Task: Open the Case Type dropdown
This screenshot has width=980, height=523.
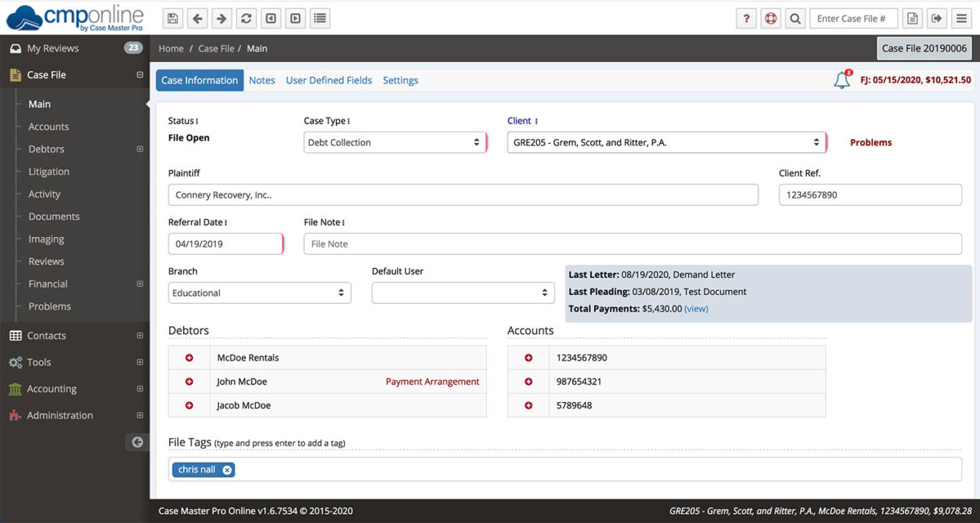Action: tap(394, 142)
